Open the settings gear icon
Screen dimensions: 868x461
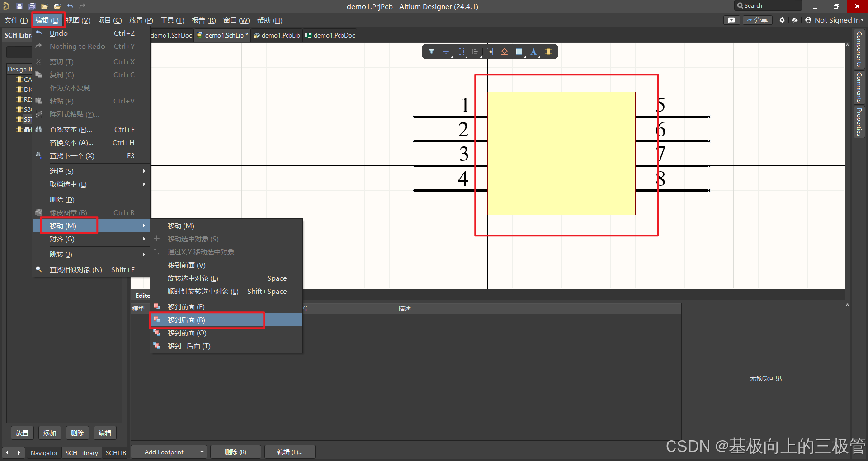[782, 20]
